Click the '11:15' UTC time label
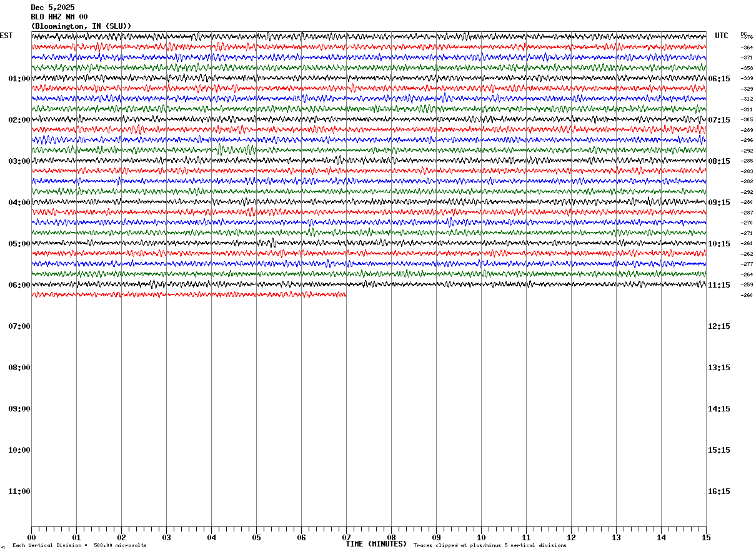 click(x=719, y=285)
